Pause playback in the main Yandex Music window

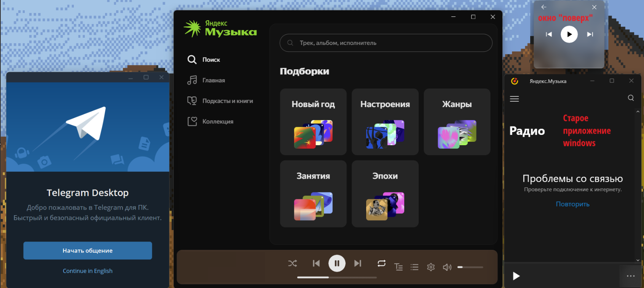(337, 263)
